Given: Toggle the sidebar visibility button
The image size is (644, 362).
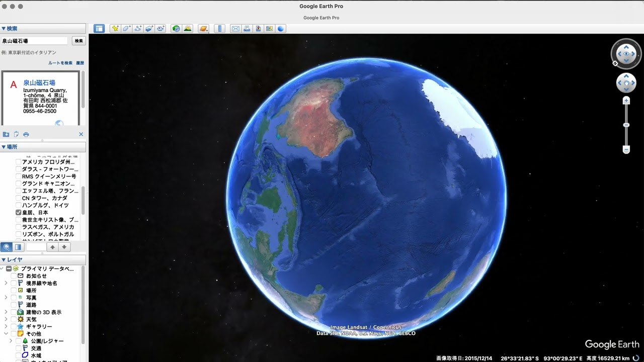Looking at the screenshot, I should (x=99, y=29).
